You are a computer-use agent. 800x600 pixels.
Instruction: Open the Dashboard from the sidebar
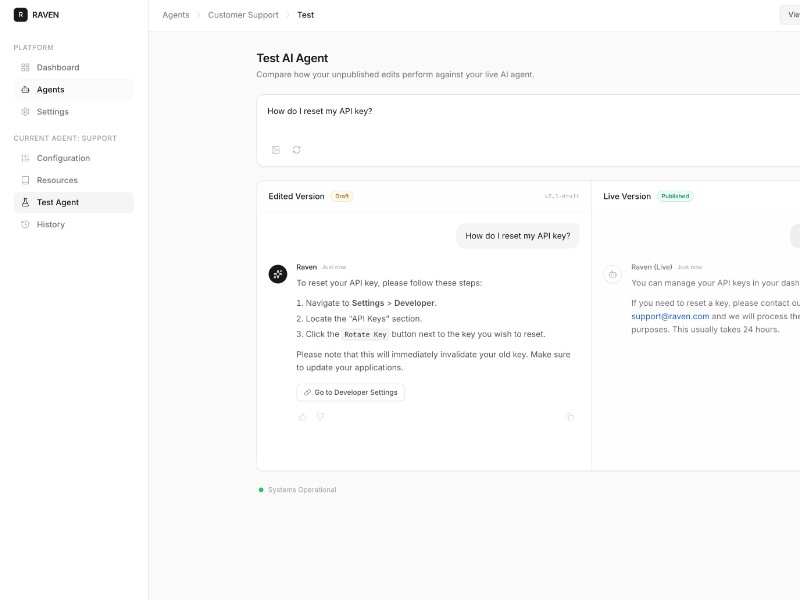pyautogui.click(x=57, y=67)
